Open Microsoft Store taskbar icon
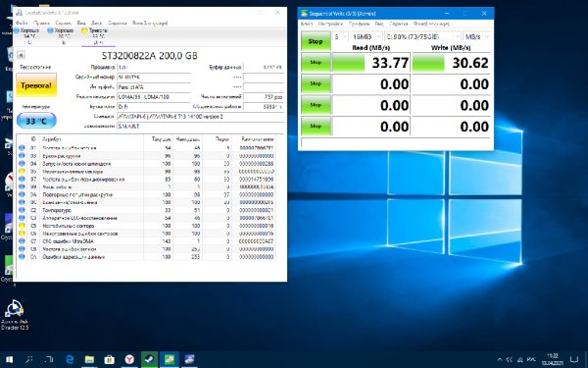This screenshot has height=368, width=588. coord(110,359)
